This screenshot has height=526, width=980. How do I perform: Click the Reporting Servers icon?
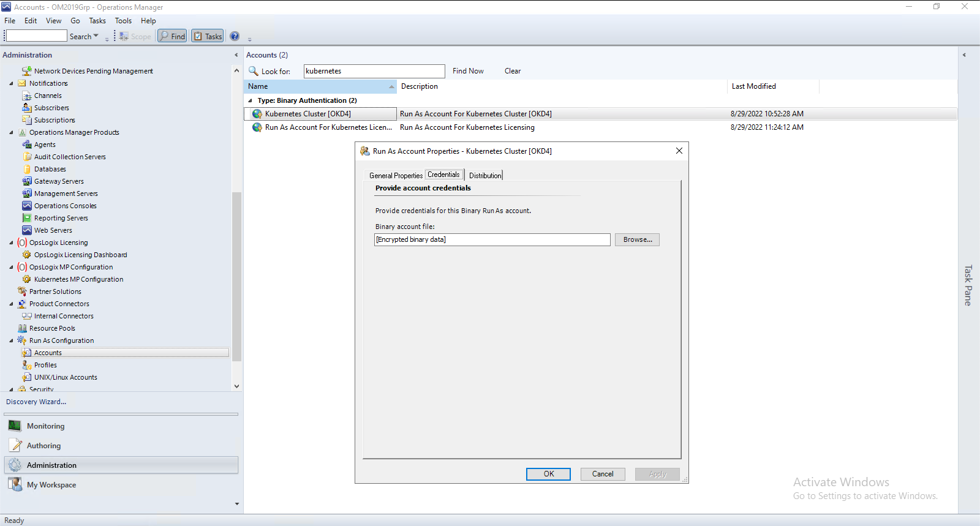point(27,218)
